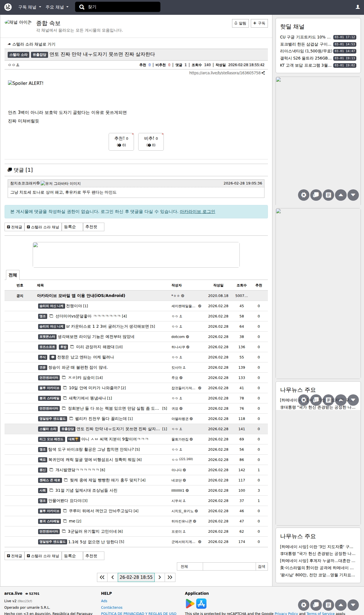The height and width of the screenshot is (615, 364).
Task: Expand the 주요 채널 dropdown
Action: [x=57, y=7]
